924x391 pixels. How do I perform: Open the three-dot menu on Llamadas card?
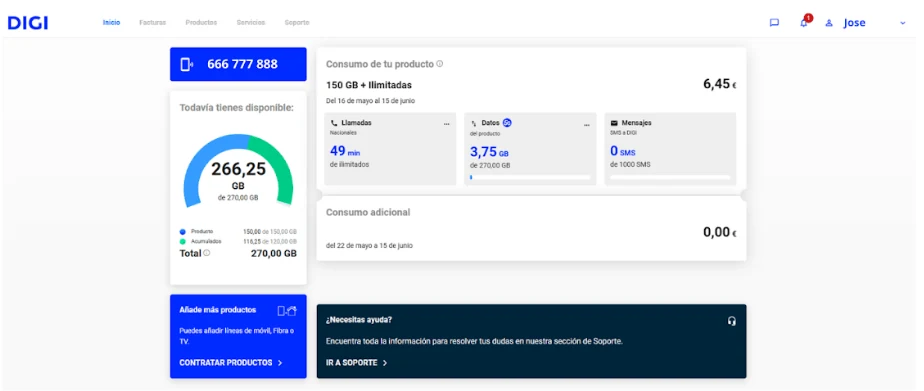(447, 124)
